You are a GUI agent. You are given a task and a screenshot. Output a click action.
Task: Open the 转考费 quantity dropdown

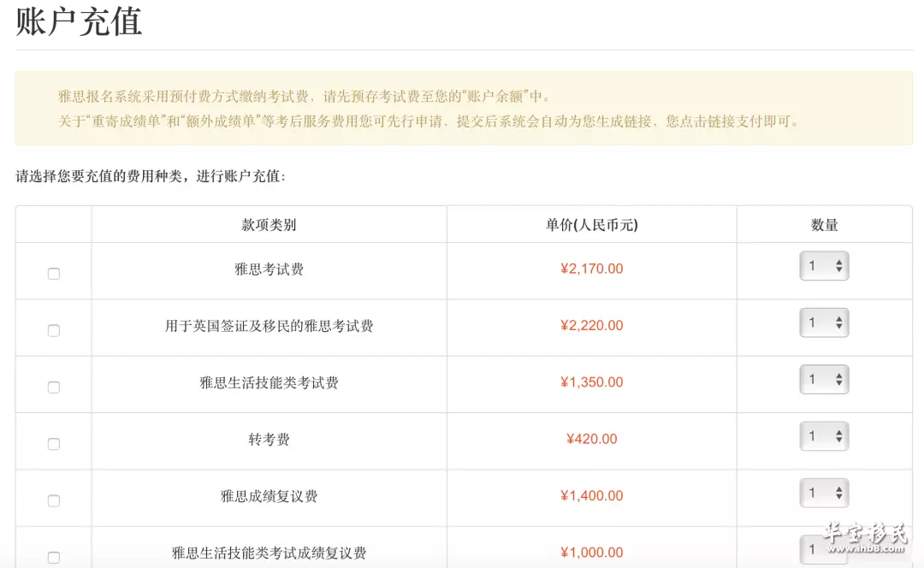(824, 436)
